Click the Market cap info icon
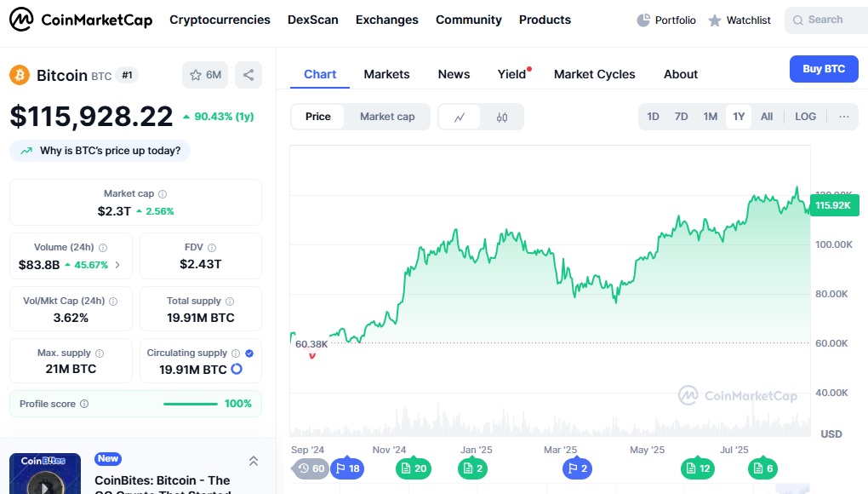The height and width of the screenshot is (494, 868). 163,194
